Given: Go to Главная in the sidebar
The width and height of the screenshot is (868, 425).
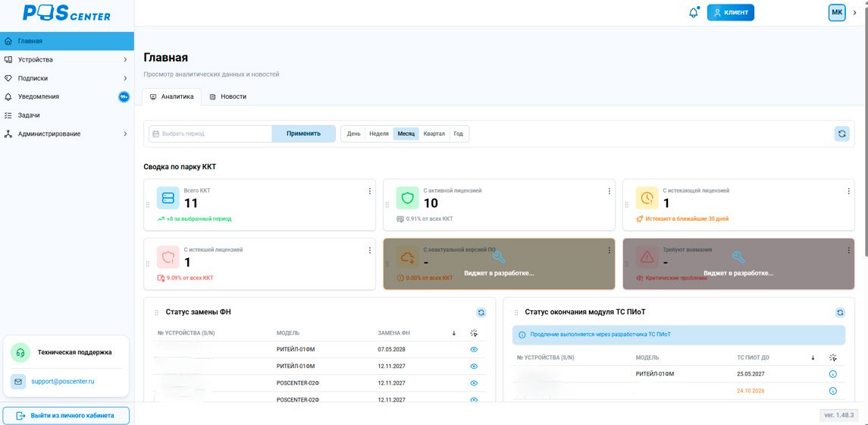Looking at the screenshot, I should pyautogui.click(x=67, y=41).
